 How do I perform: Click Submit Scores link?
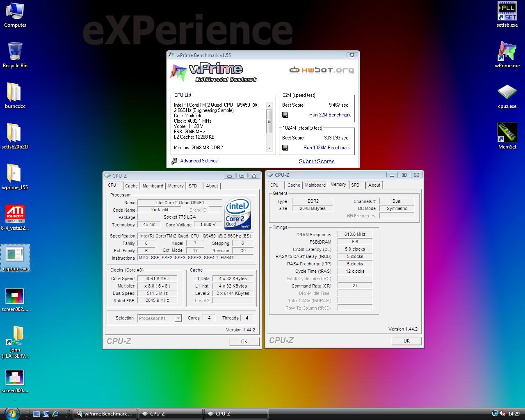pos(317,161)
